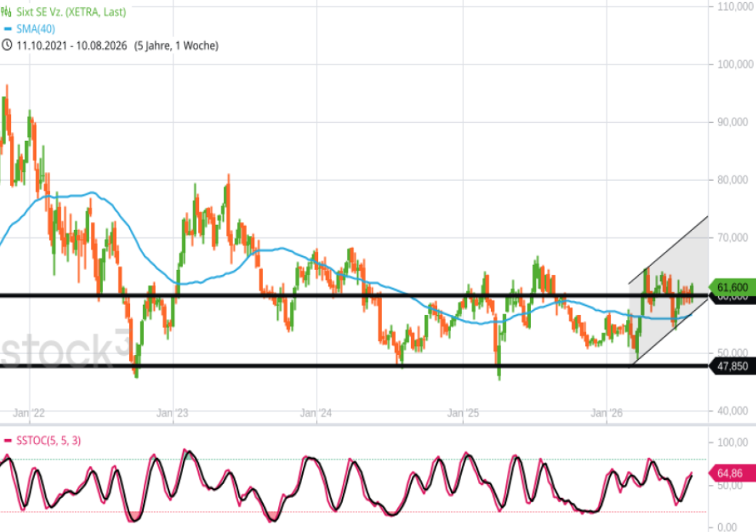The image size is (756, 532).
Task: Select the 11.10.2021 - 10.08.2026 date range text
Action: [x=71, y=46]
